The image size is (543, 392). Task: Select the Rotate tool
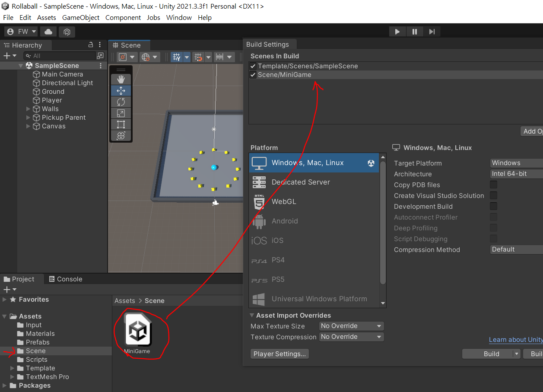pyautogui.click(x=121, y=102)
